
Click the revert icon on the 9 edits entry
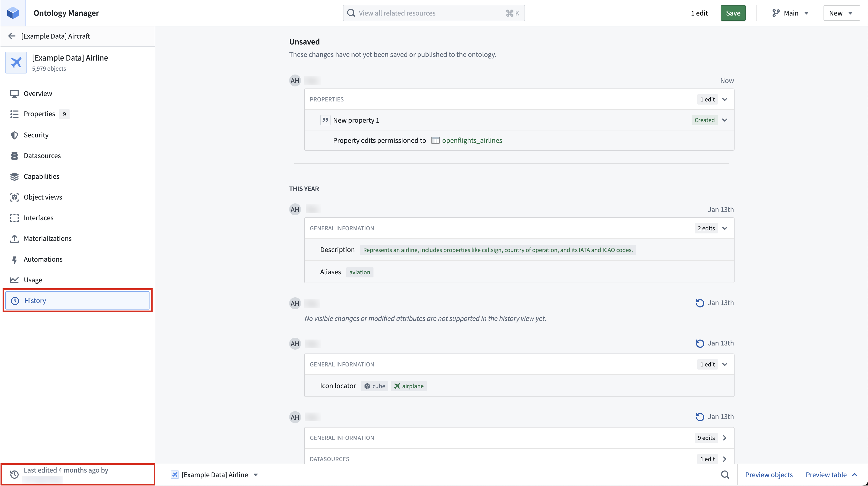coord(700,417)
